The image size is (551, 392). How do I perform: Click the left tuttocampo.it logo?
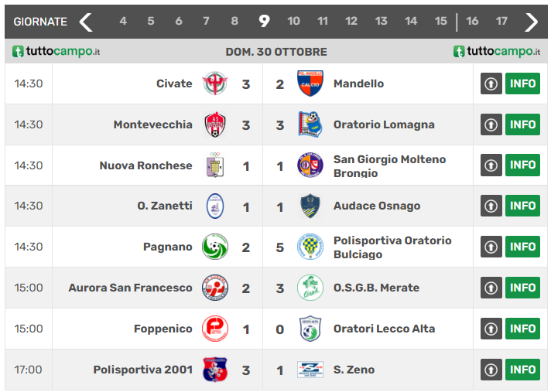click(x=56, y=52)
